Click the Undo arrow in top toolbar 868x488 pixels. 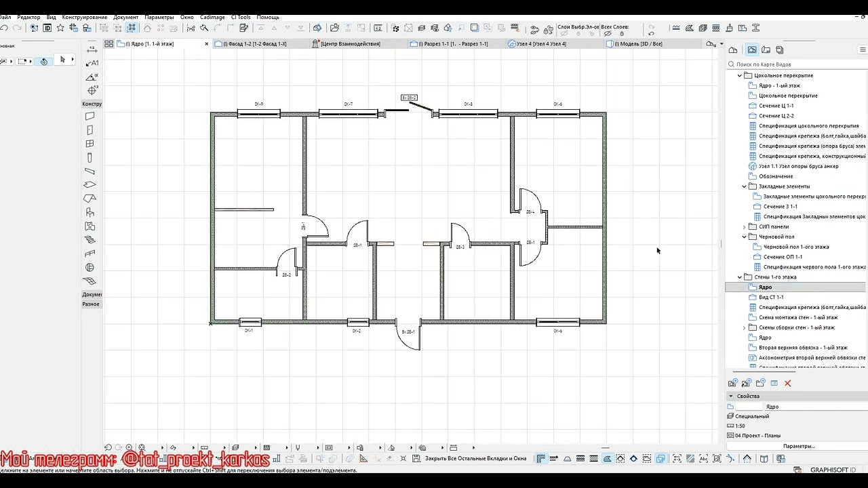[5, 28]
